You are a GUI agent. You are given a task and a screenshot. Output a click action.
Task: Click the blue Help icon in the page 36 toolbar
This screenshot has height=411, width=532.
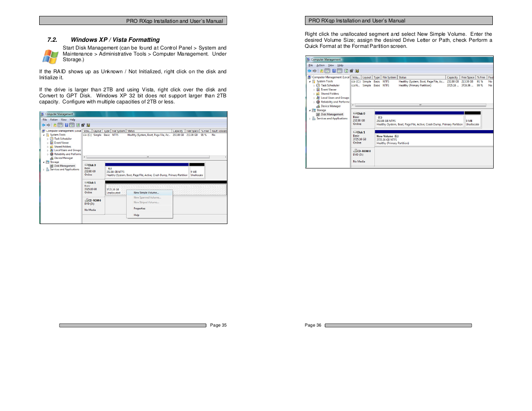click(334, 71)
